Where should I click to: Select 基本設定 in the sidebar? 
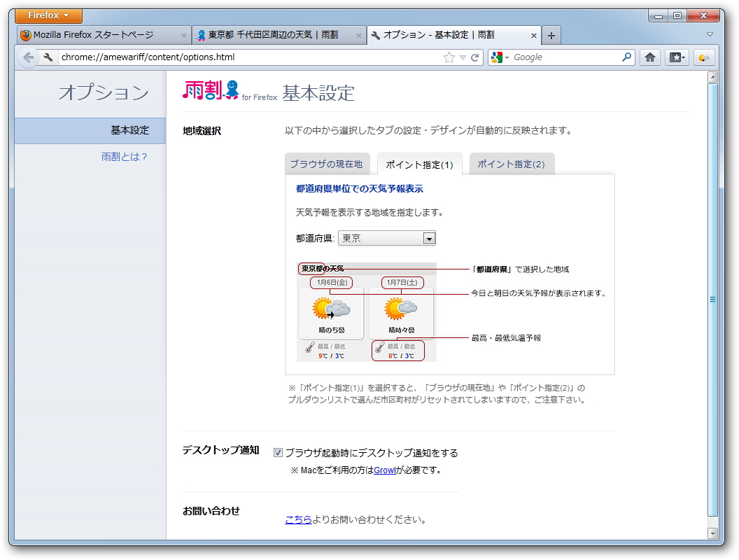coord(90,131)
